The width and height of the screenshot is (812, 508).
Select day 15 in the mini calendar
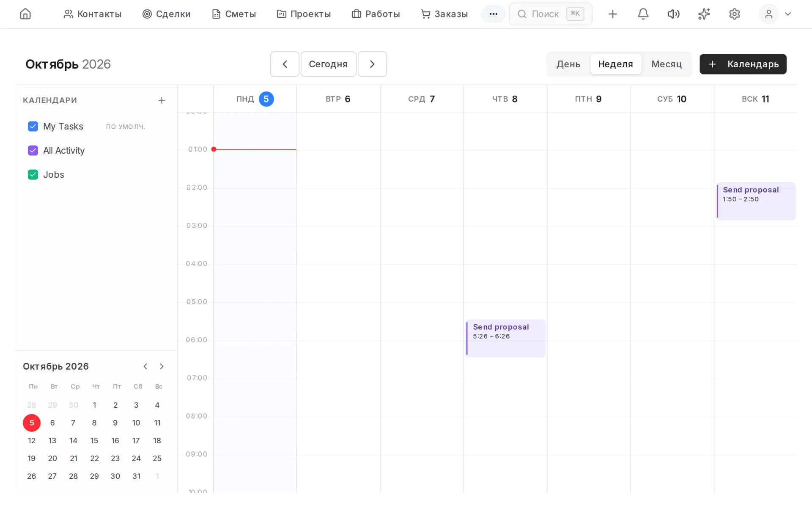94,440
